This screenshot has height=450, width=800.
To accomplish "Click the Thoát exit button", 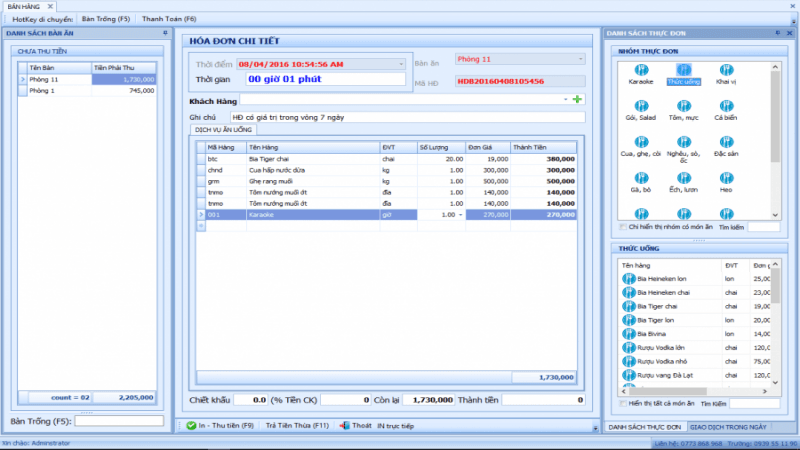I will coord(356,426).
